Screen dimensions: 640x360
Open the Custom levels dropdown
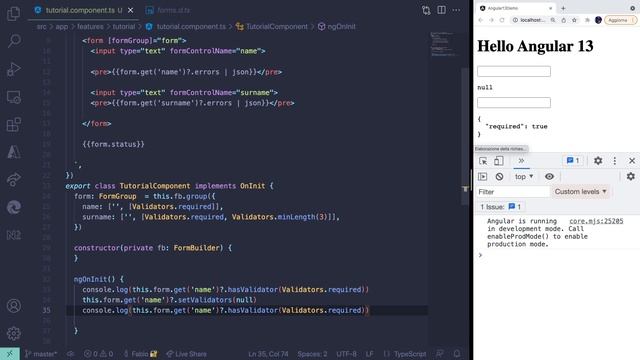tap(580, 191)
